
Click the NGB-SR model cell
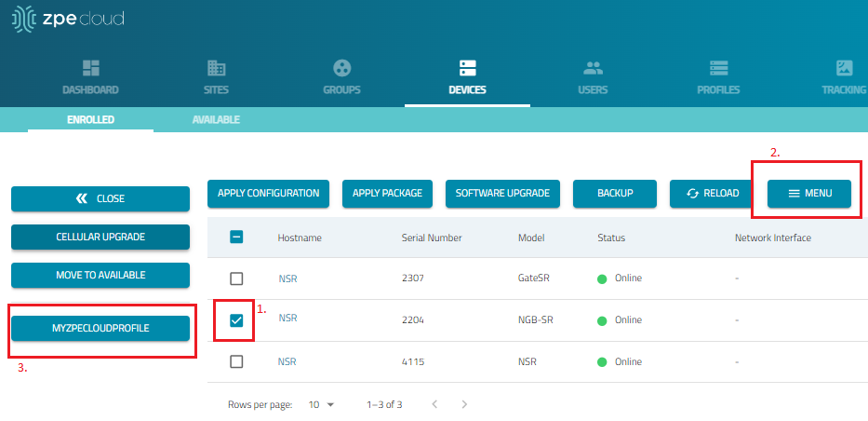pos(535,320)
